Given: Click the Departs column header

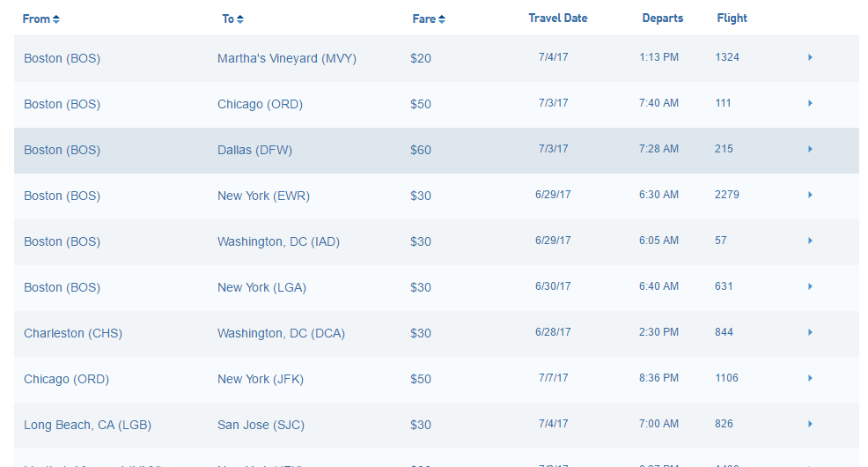Looking at the screenshot, I should point(663,18).
